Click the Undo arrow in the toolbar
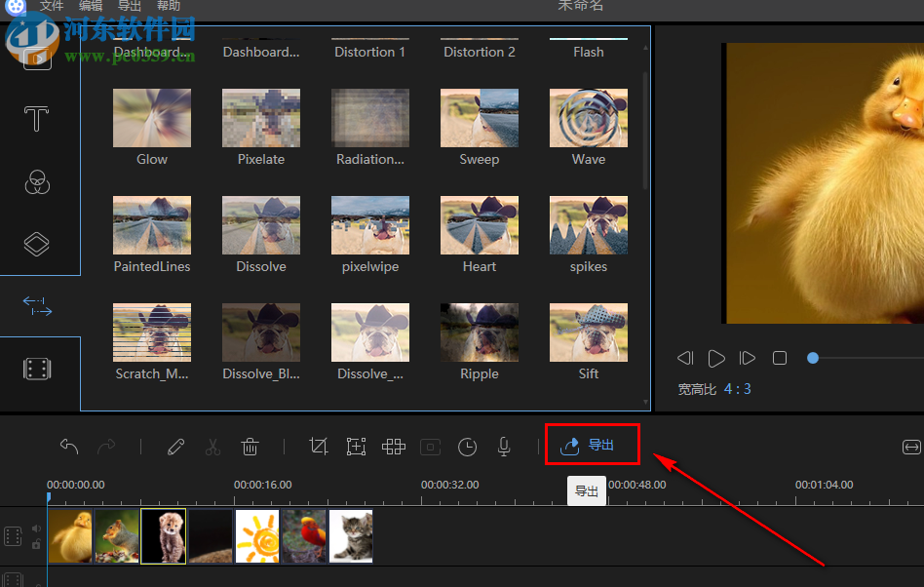 [69, 447]
